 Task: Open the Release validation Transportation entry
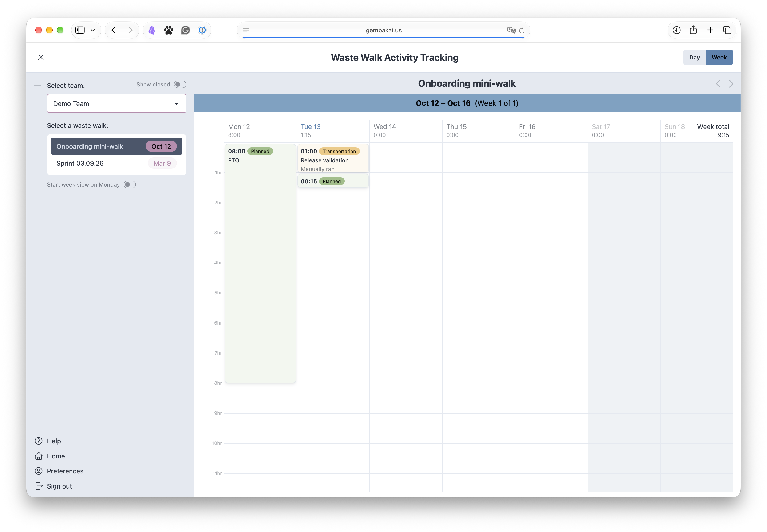333,158
